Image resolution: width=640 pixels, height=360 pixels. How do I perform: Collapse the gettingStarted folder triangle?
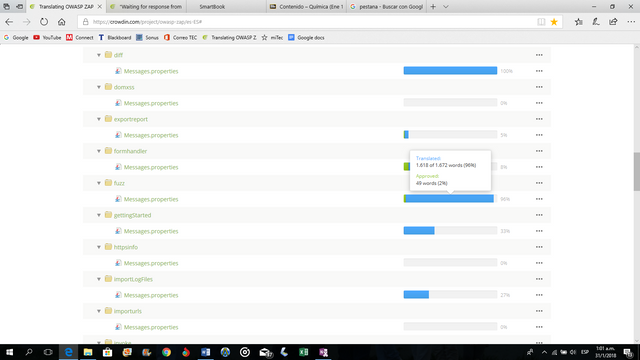[x=99, y=215]
